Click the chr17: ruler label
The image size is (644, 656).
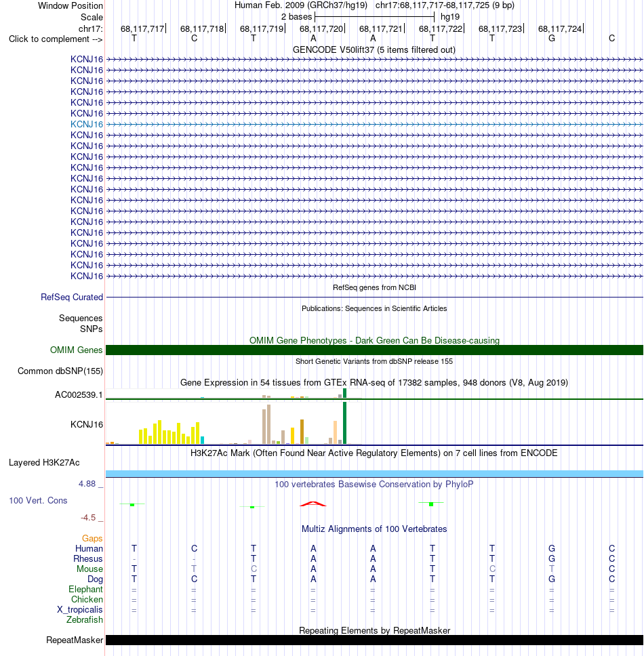pos(90,29)
